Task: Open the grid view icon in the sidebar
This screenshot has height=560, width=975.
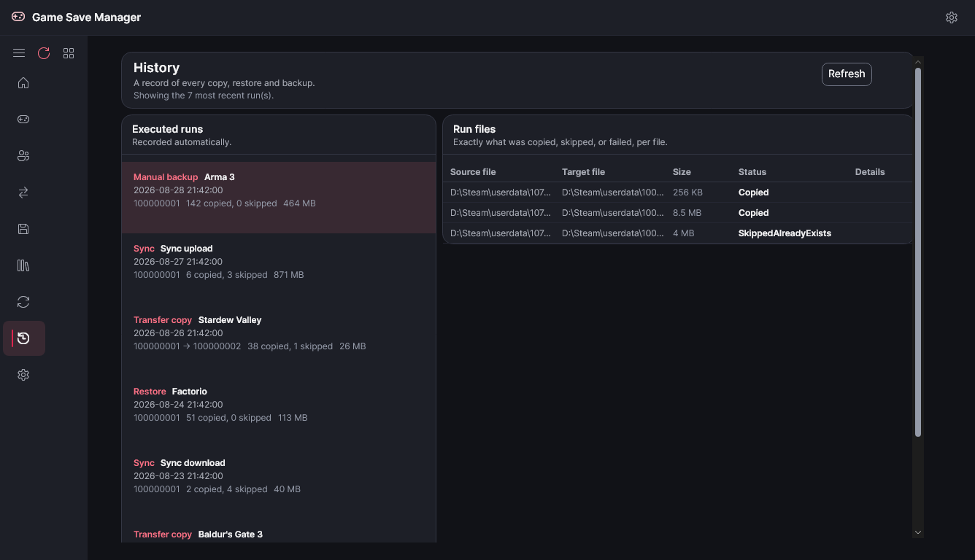Action: tap(69, 53)
